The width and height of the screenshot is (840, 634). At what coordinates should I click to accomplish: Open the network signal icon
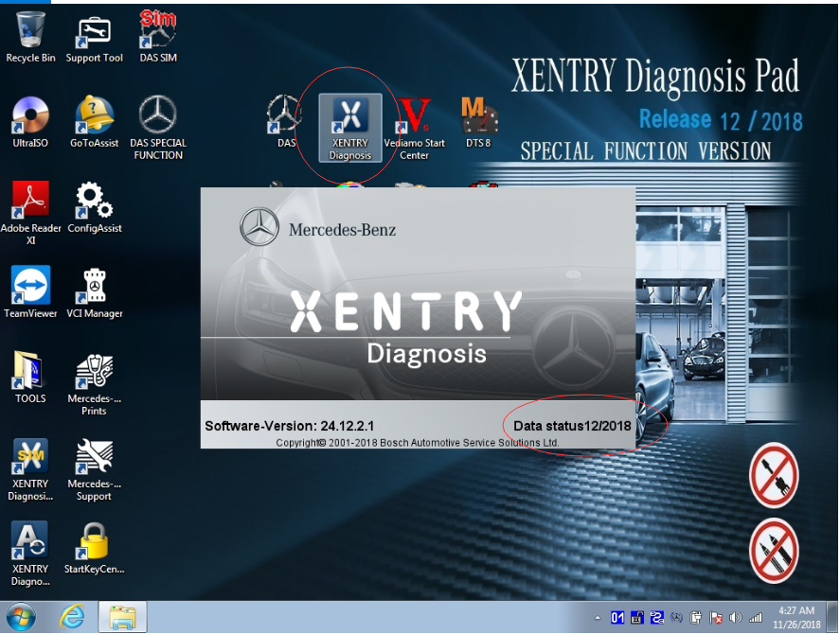tap(756, 618)
